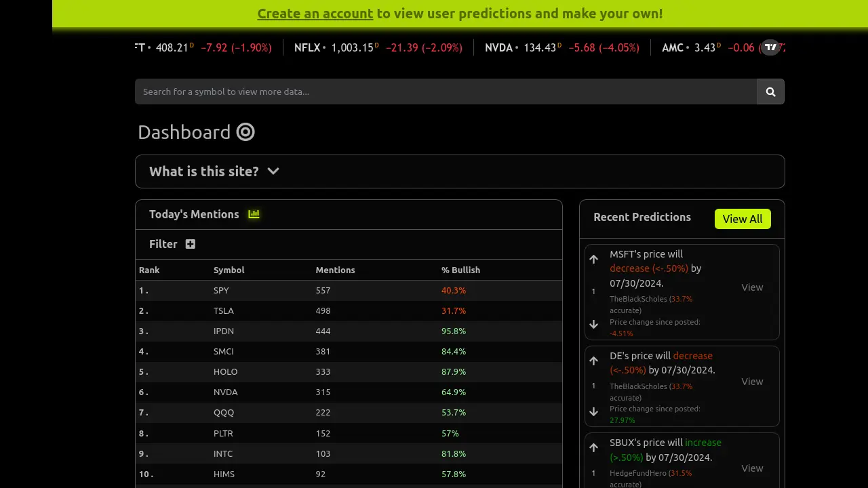This screenshot has height=488, width=868.
Task: Upvote the MSFT prediction
Action: point(593,259)
